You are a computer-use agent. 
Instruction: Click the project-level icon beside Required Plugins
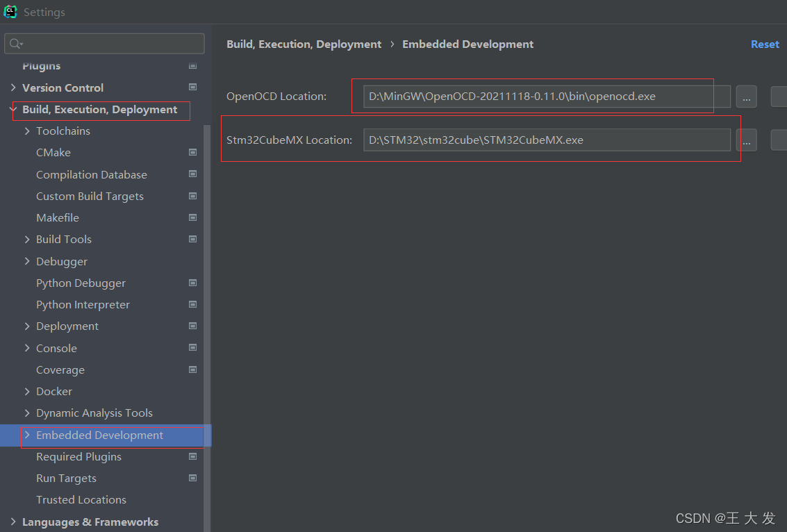192,456
